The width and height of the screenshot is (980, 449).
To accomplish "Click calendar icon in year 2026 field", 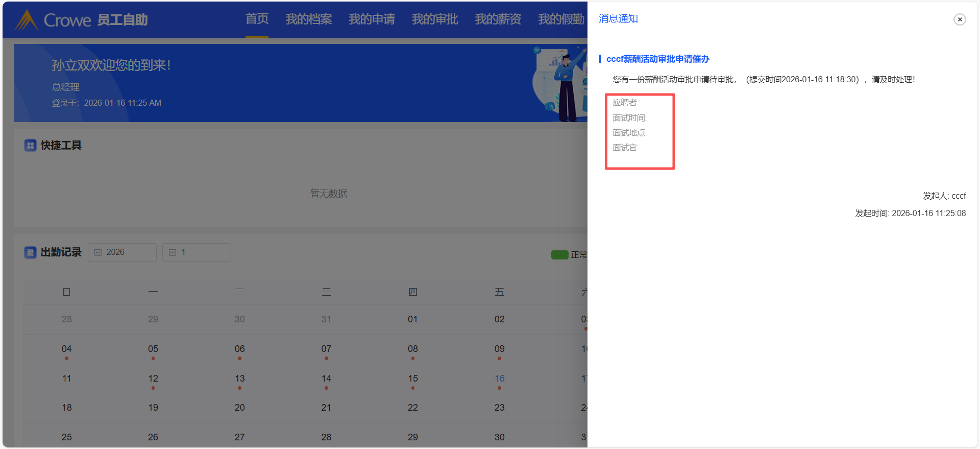I will click(98, 252).
